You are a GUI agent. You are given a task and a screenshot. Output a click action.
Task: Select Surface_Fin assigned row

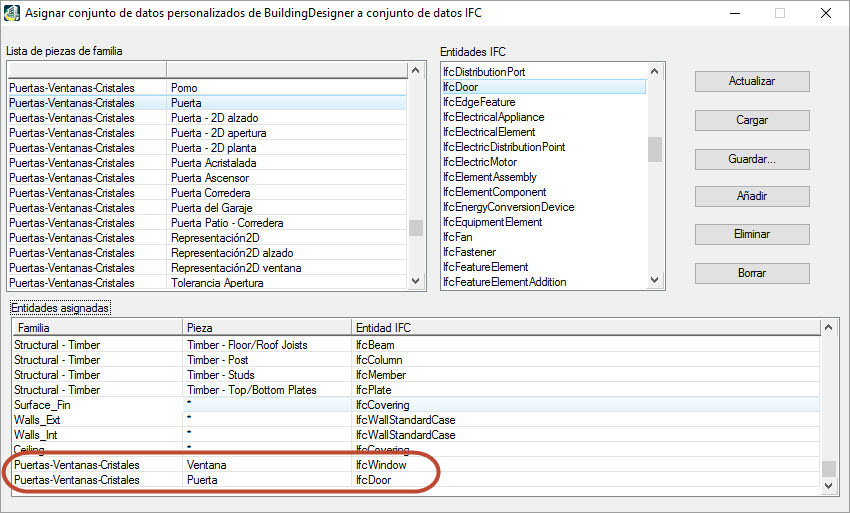pyautogui.click(x=416, y=405)
